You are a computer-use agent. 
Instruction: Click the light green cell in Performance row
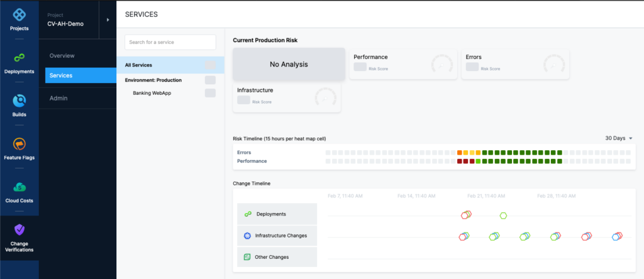[478, 161]
